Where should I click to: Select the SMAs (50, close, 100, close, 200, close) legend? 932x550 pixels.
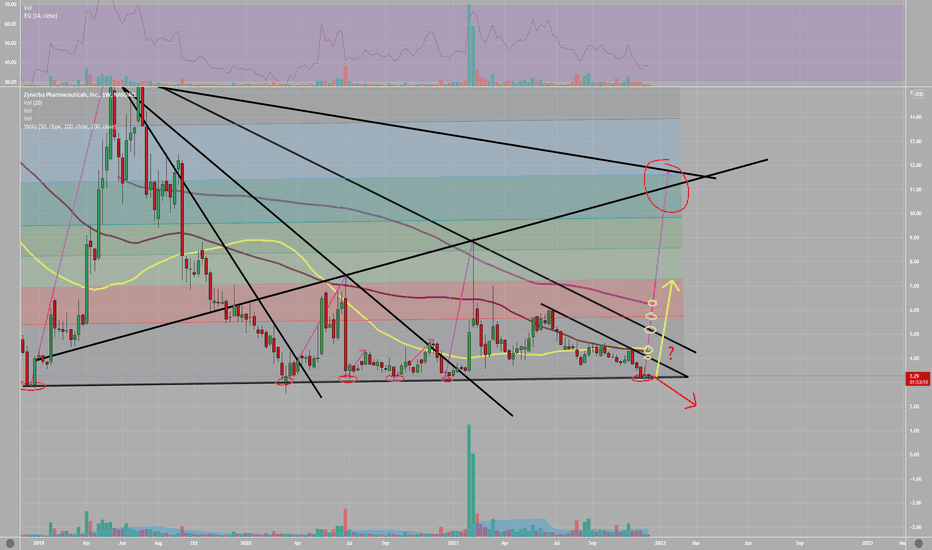(70, 127)
